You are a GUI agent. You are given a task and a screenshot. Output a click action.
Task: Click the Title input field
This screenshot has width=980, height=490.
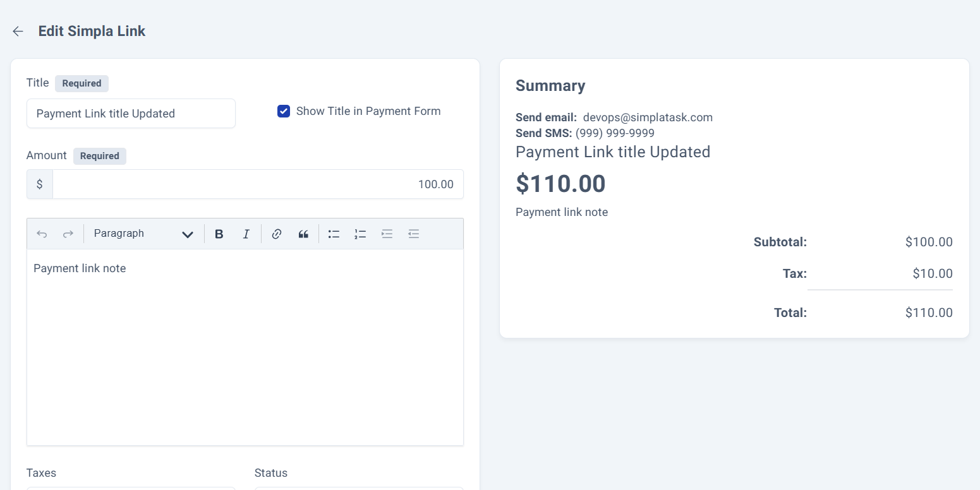(131, 114)
